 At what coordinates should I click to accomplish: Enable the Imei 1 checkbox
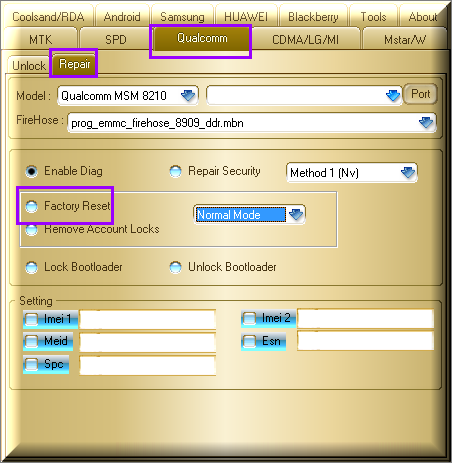click(32, 319)
